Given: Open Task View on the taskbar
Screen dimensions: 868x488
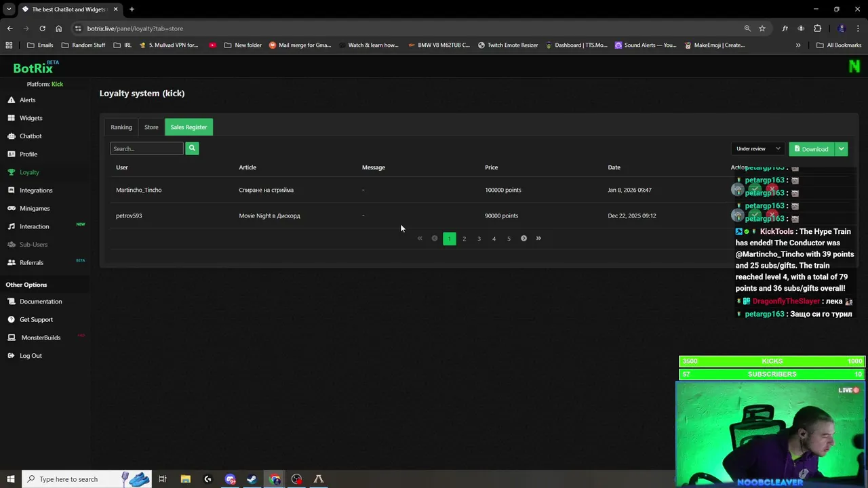Looking at the screenshot, I should (x=163, y=479).
